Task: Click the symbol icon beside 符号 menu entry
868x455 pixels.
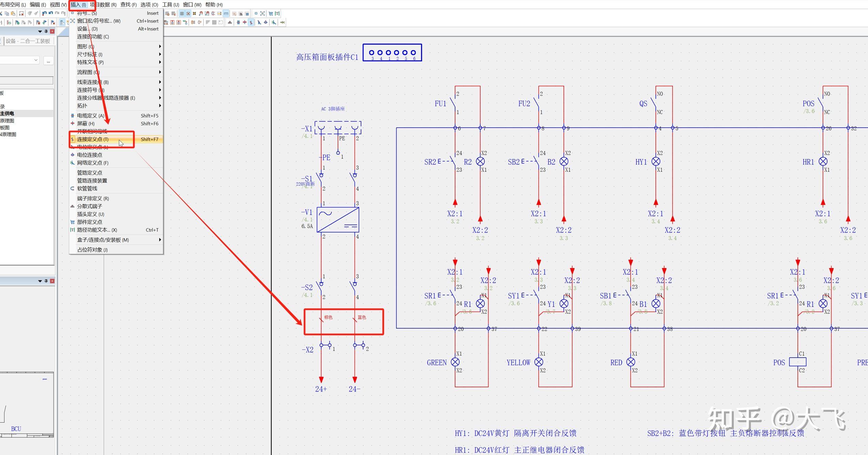Action: coord(73,13)
